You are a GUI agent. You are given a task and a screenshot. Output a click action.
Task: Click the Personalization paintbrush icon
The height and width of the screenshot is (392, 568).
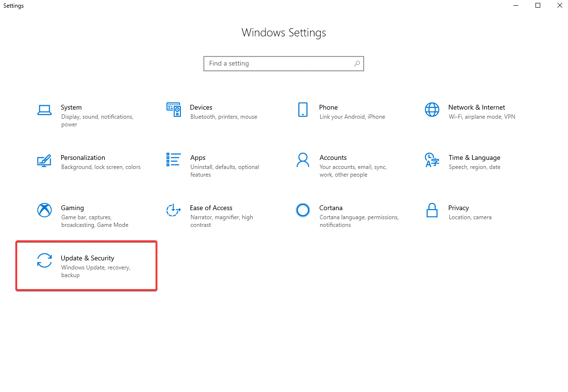45,160
